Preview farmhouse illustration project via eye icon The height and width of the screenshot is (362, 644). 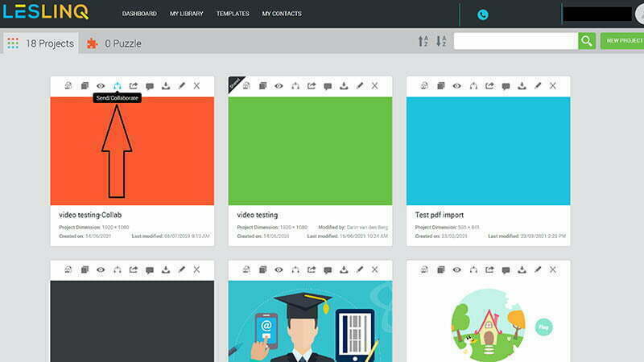coord(456,269)
